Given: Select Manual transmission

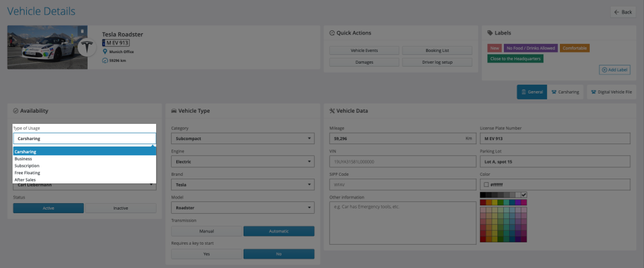Looking at the screenshot, I should click(x=207, y=231).
